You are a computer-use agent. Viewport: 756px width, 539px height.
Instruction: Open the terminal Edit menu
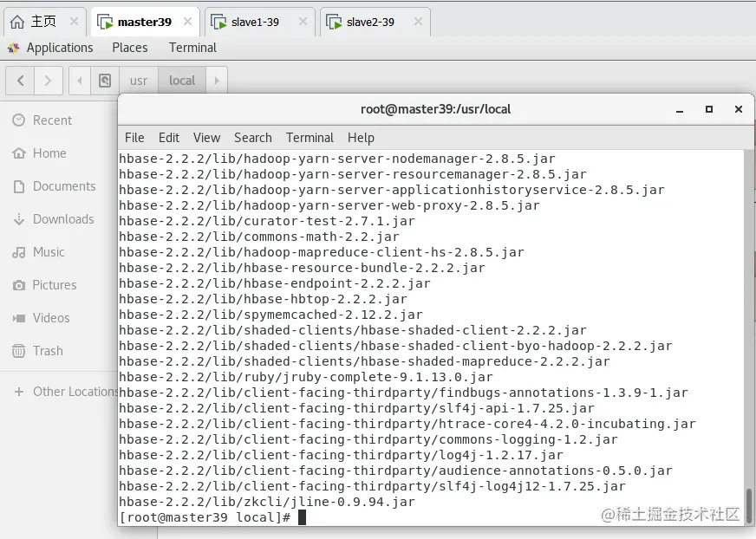[169, 138]
